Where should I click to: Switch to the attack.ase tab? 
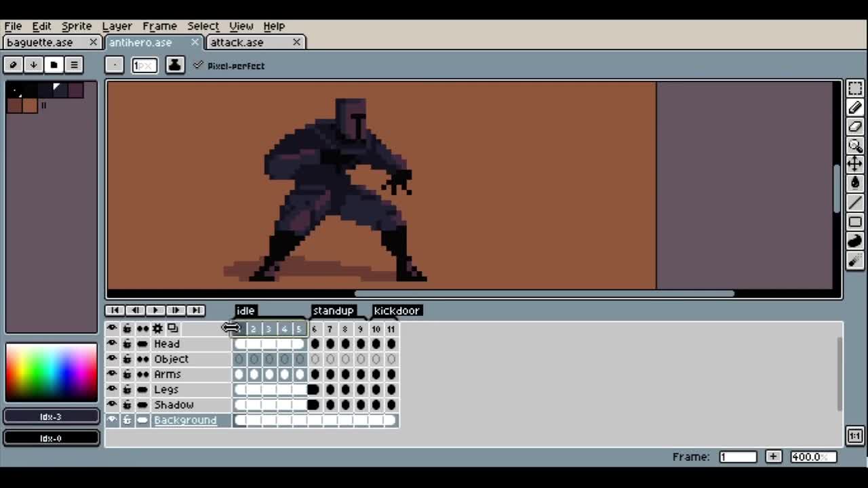tap(237, 42)
